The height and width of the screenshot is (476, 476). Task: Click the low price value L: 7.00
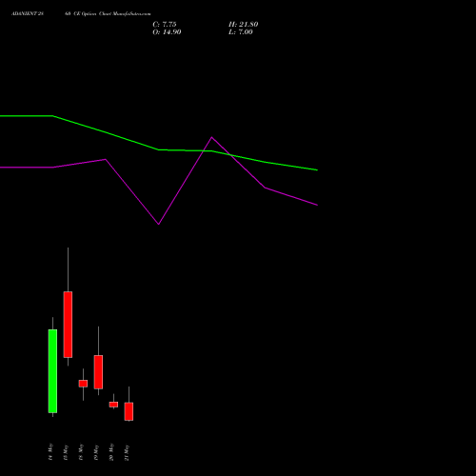(241, 32)
